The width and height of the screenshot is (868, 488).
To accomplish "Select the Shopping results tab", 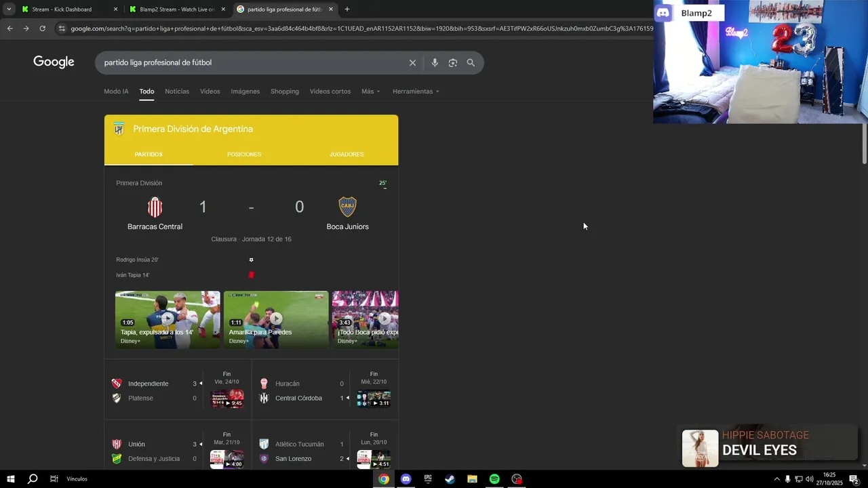I will tap(285, 91).
